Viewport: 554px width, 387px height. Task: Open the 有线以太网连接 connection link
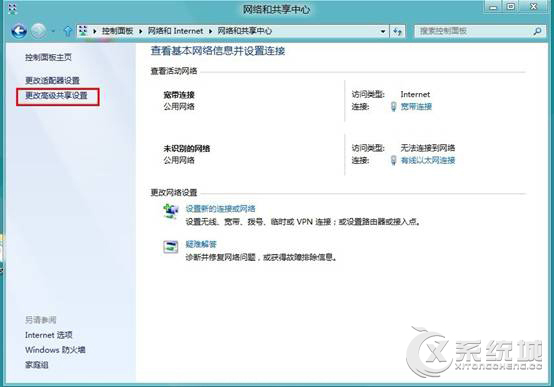(428, 160)
